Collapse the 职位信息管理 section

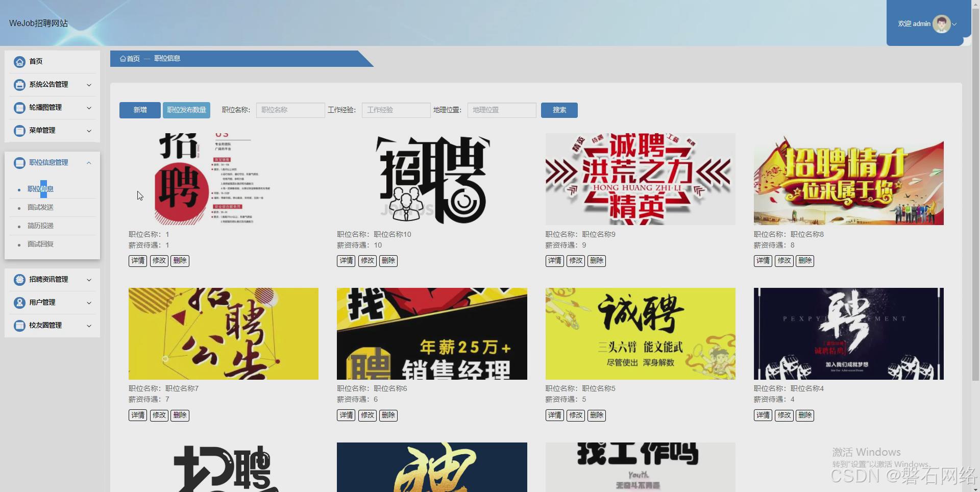89,162
